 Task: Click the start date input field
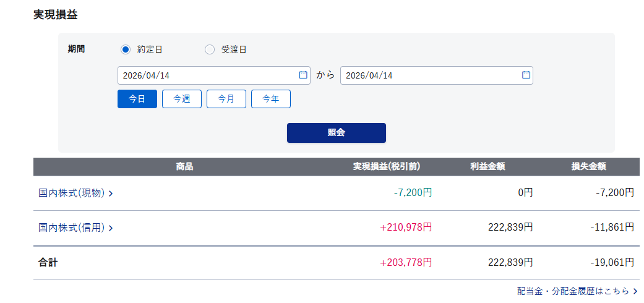pos(207,75)
